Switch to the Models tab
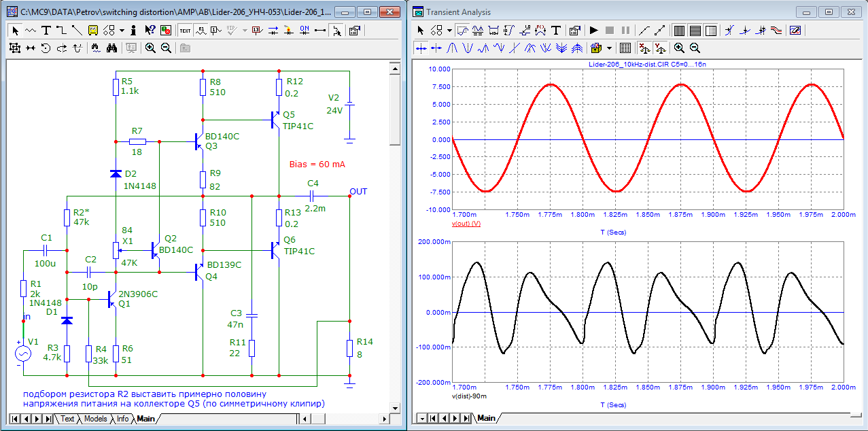Image resolution: width=868 pixels, height=431 pixels. point(95,419)
